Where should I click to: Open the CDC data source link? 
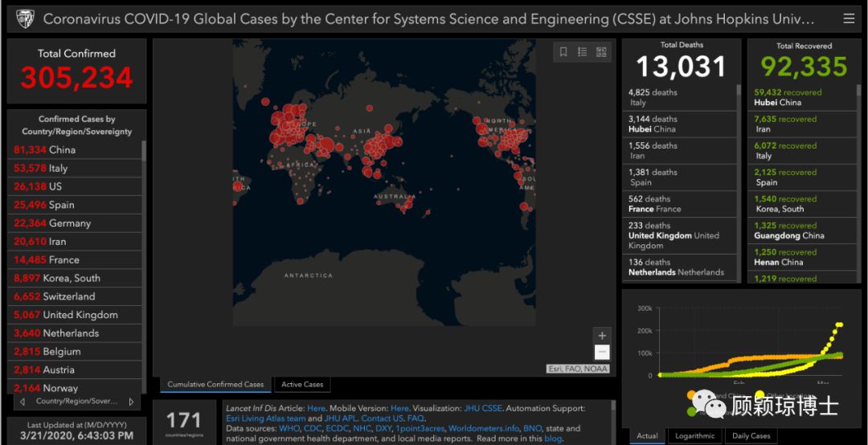click(x=313, y=428)
